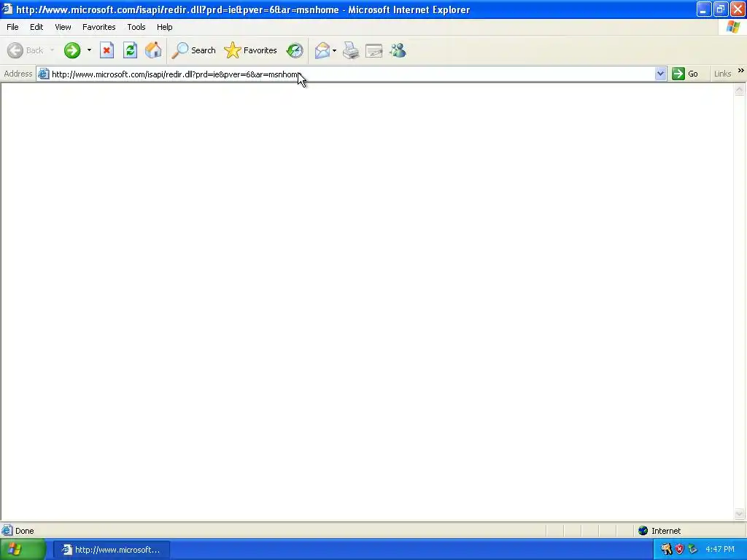The image size is (747, 560).
Task: Click the red shield security tray icon
Action: click(679, 550)
